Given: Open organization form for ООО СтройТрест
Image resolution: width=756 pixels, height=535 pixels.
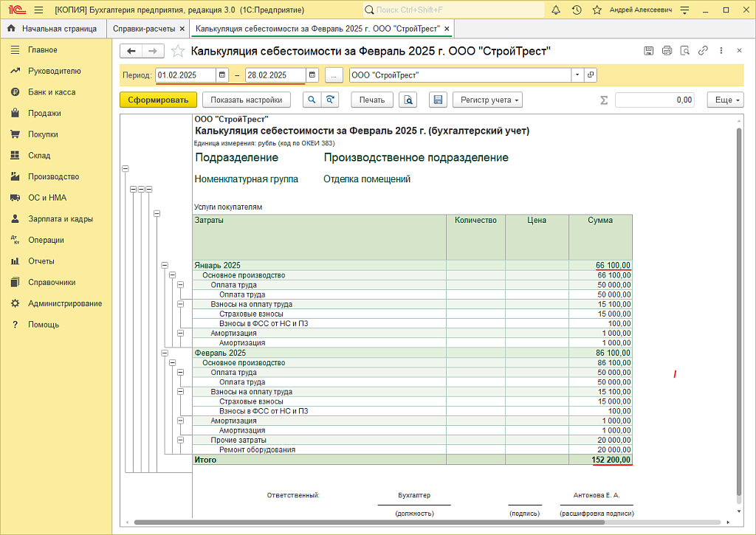Looking at the screenshot, I should click(x=591, y=75).
